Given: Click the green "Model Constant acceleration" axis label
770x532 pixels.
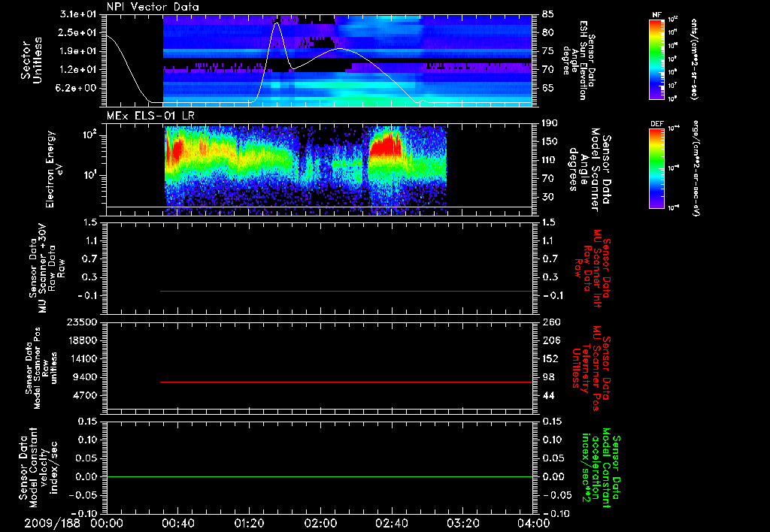Looking at the screenshot, I should coord(601,468).
